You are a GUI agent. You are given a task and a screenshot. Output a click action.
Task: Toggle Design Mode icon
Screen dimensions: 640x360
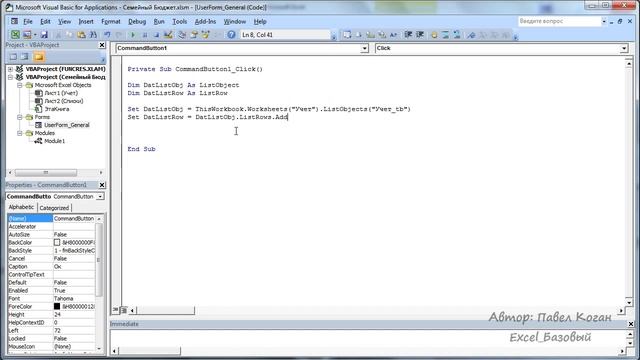point(168,35)
